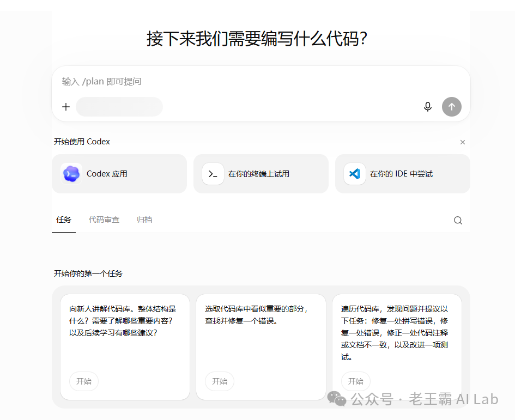Screen dimensions: 515x420
Task: Click the 开始你的第一个任务 heading
Action: point(88,273)
